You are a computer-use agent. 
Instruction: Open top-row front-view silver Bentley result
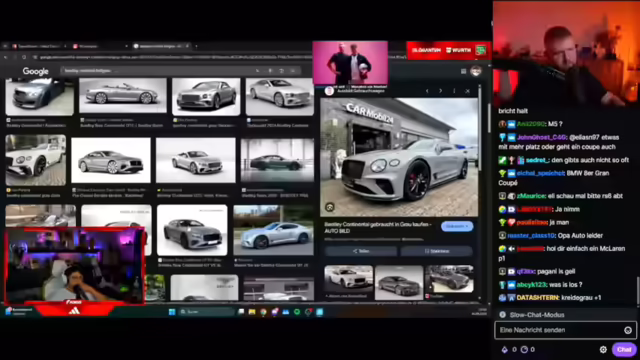[206, 97]
